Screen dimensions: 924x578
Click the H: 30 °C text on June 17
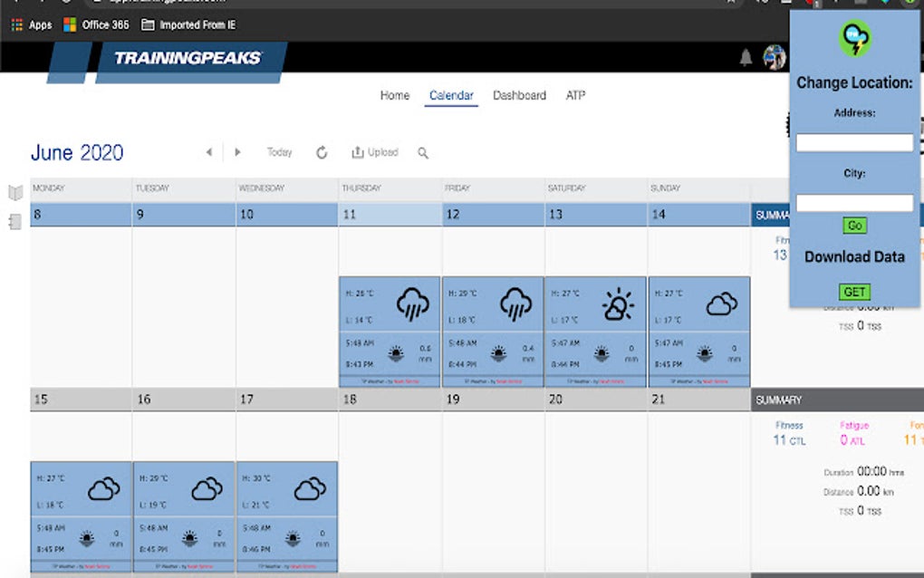(256, 478)
